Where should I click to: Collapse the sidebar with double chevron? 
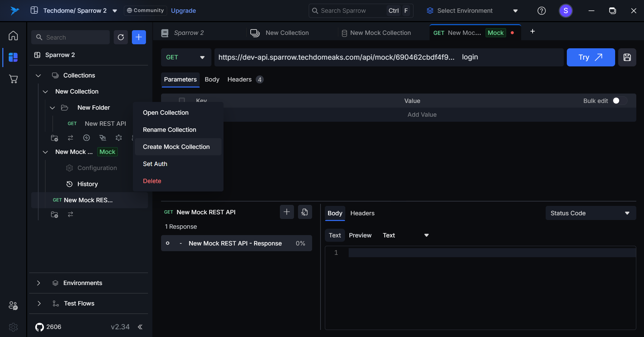tap(140, 327)
